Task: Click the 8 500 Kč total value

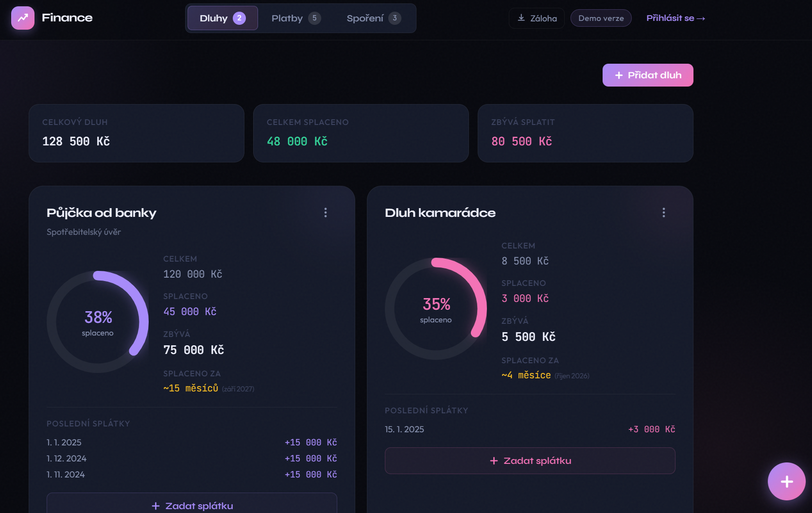Action: coord(525,261)
